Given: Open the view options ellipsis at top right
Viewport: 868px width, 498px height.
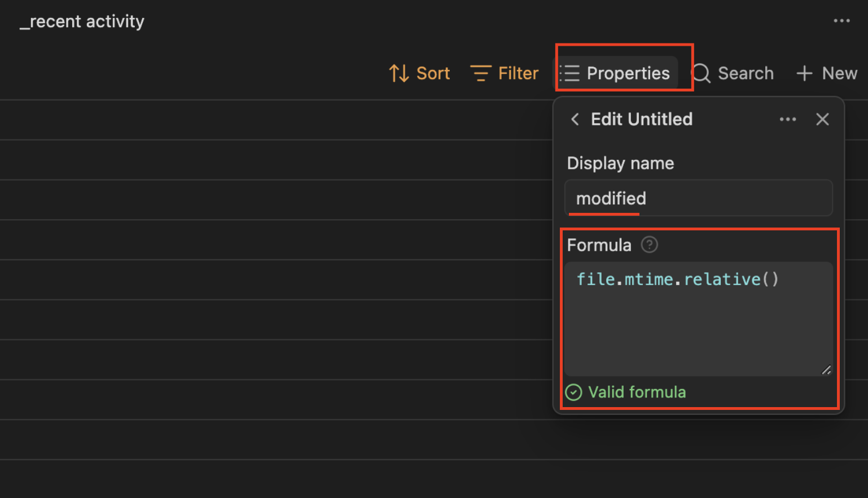Looking at the screenshot, I should (841, 20).
